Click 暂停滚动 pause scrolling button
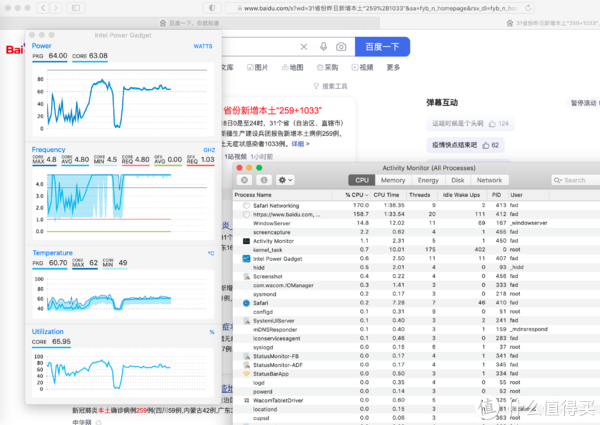Viewport: 600px width, 425px height. (x=584, y=103)
